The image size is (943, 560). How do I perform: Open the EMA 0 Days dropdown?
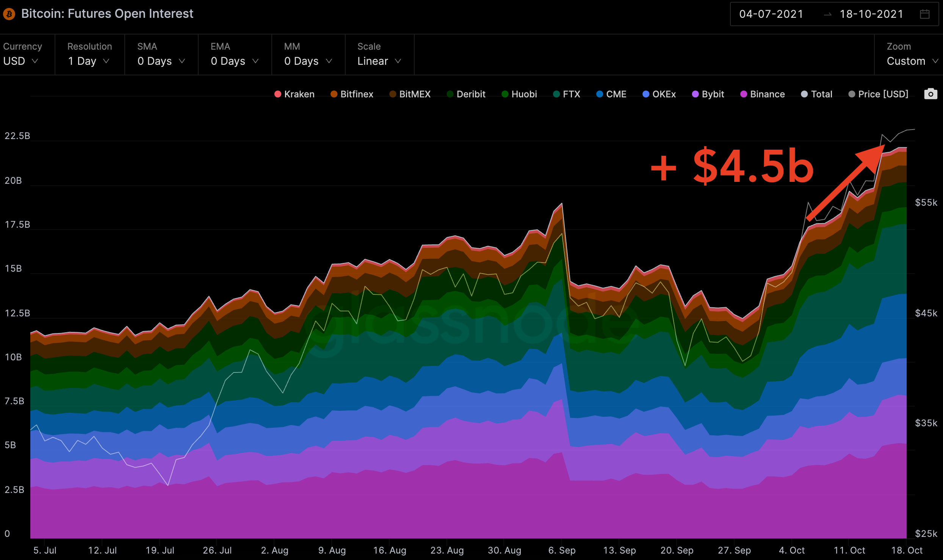pyautogui.click(x=235, y=61)
